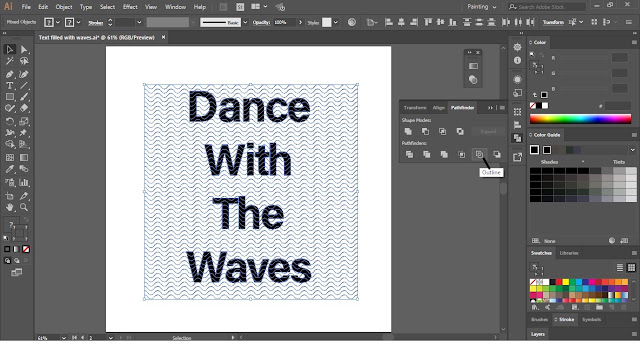Choose the Column Graph tool
This screenshot has height=360, width=640.
point(24,182)
